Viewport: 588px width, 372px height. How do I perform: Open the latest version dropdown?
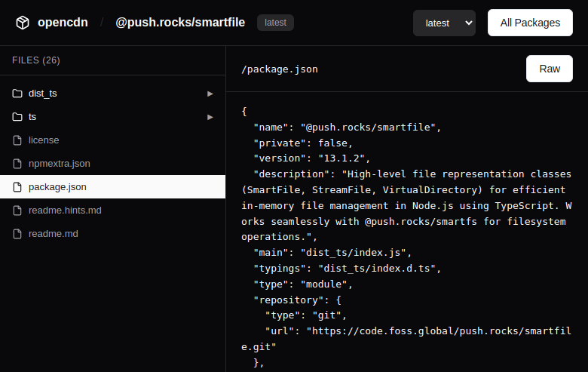pyautogui.click(x=444, y=23)
